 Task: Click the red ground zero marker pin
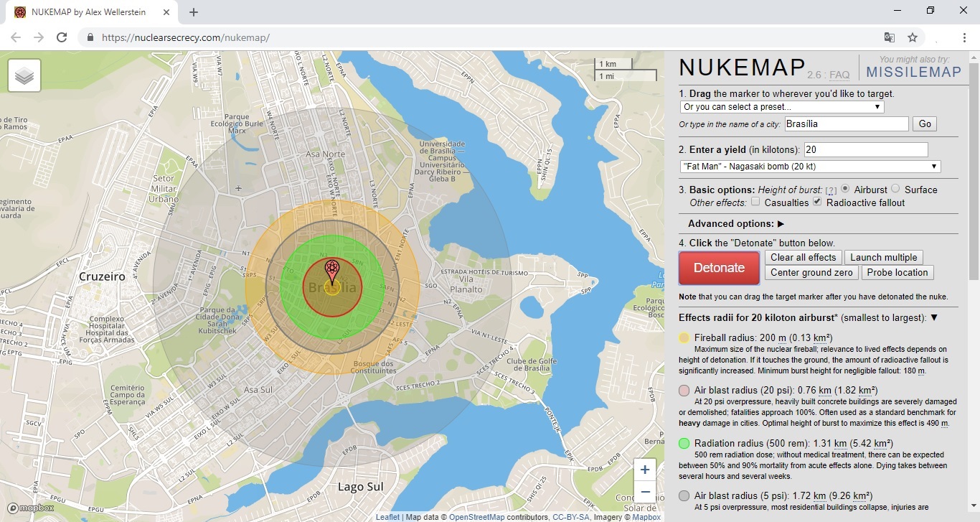point(331,273)
